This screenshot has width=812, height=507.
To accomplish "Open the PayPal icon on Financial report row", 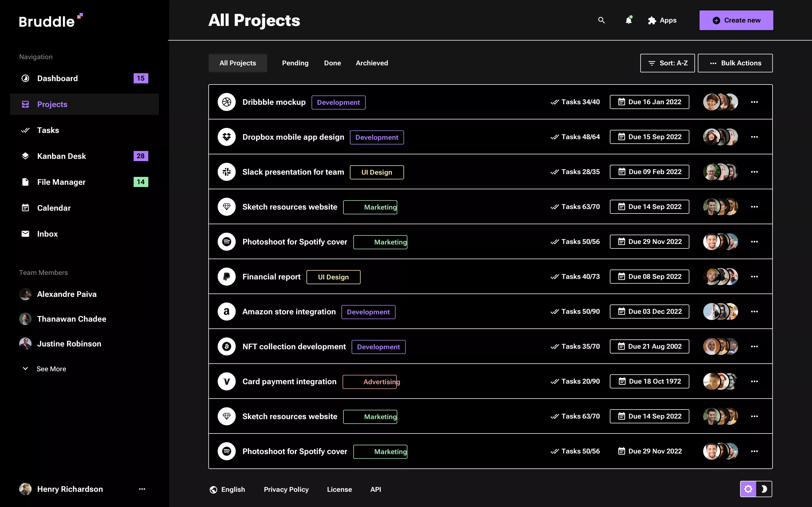I will tap(227, 276).
